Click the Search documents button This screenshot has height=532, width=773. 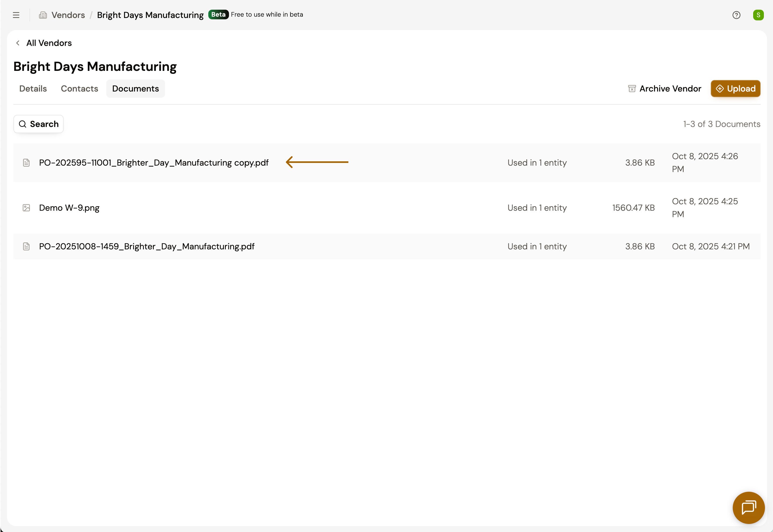[x=39, y=124]
